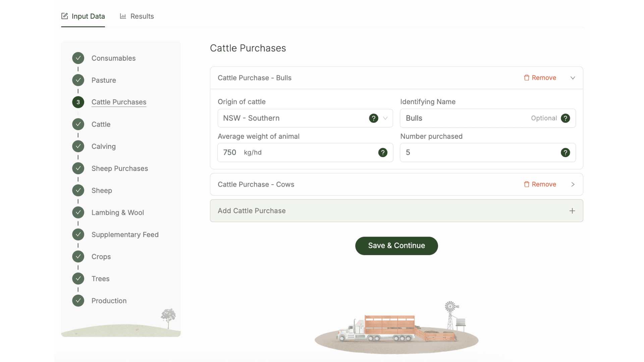Collapse the Cattle Purchase - Bulls section
The height and width of the screenshot is (362, 644).
point(573,78)
